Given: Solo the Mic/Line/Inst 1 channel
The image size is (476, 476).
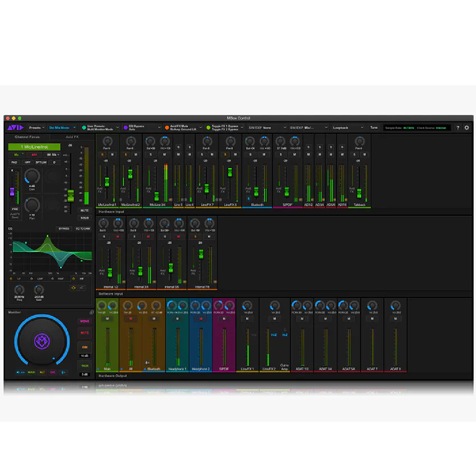Looking at the screenshot, I should pyautogui.click(x=102, y=154).
